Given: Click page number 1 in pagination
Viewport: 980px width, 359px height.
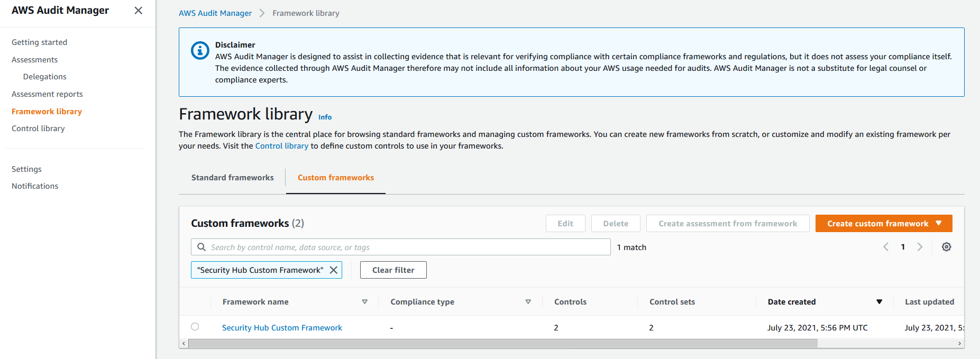Looking at the screenshot, I should 903,247.
